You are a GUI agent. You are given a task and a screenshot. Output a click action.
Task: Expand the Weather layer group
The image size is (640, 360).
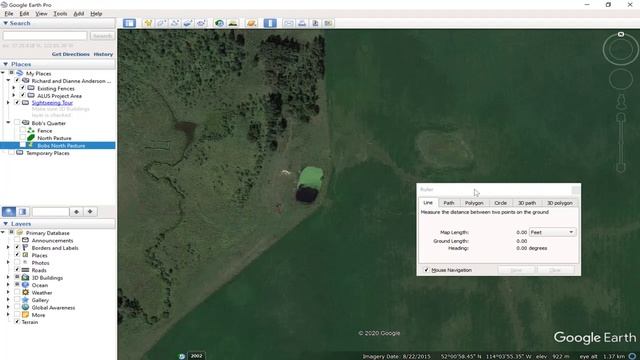click(8, 292)
